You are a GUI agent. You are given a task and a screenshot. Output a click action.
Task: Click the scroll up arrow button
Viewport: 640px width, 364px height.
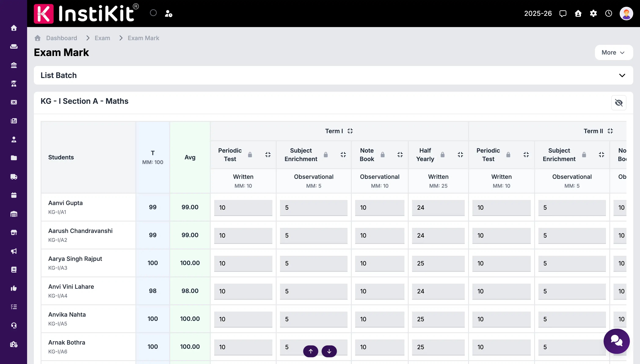click(311, 351)
